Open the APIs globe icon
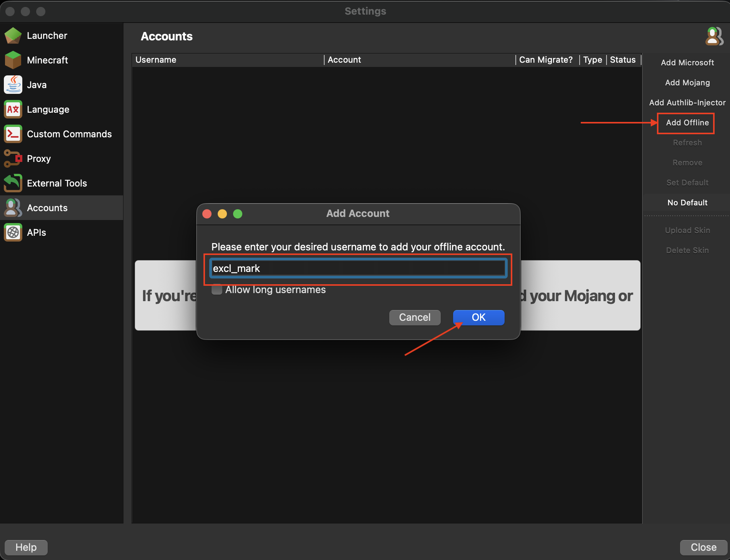This screenshot has height=560, width=730. (13, 232)
